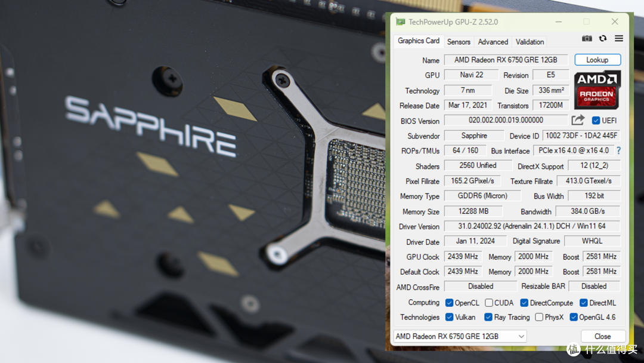Viewport: 644px width, 363px height.
Task: Click the refresh icon in GPU-Z
Action: click(x=602, y=38)
